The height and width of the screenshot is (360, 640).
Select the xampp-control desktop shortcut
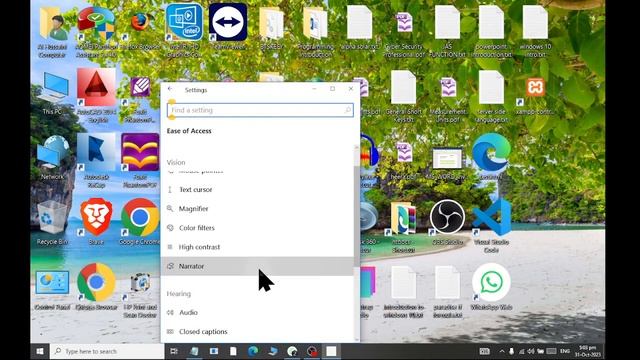click(535, 95)
